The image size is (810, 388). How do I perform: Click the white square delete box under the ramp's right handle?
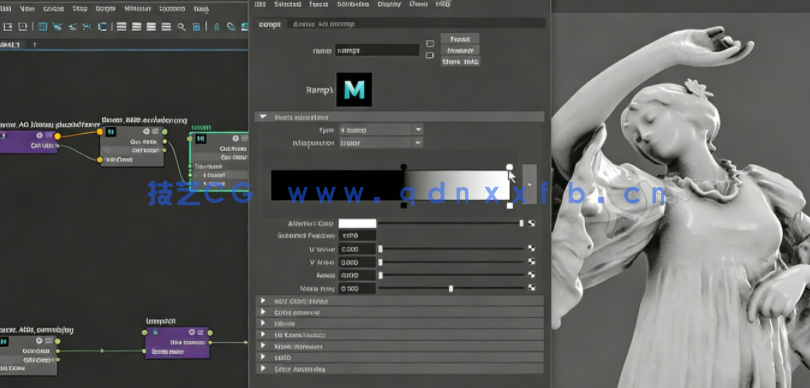coord(510,206)
